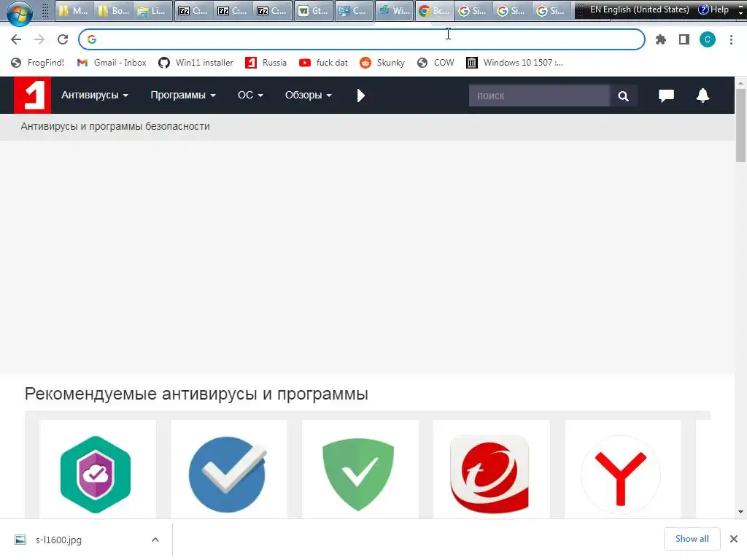Switch to Wi... taskbar item
The height and width of the screenshot is (560, 747).
point(395,10)
